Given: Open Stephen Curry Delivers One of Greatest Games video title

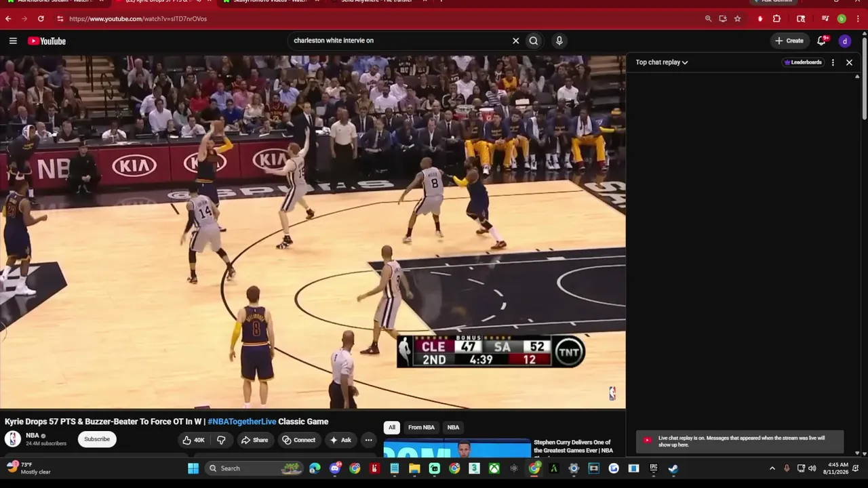Looking at the screenshot, I should coord(573,447).
